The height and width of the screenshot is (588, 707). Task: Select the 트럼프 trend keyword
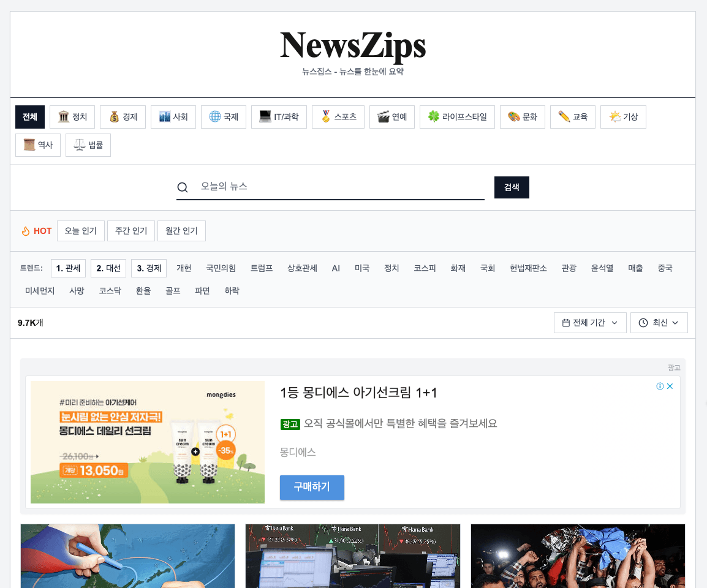(262, 268)
